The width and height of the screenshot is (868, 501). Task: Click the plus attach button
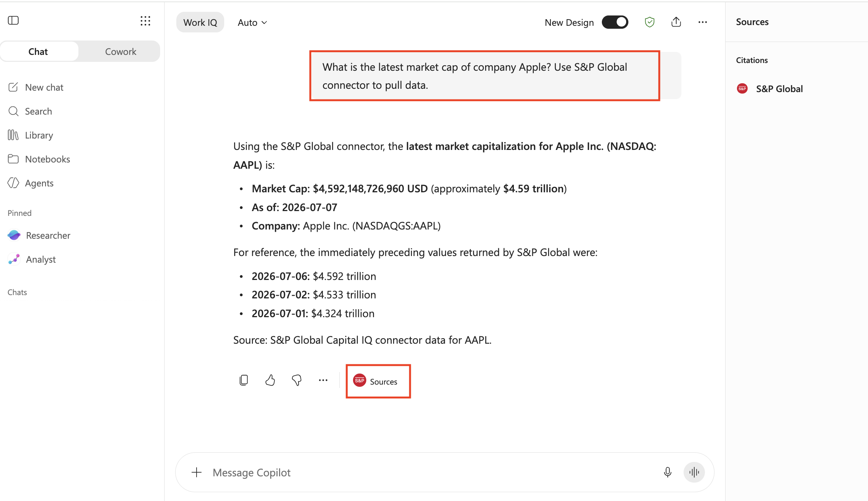(197, 472)
